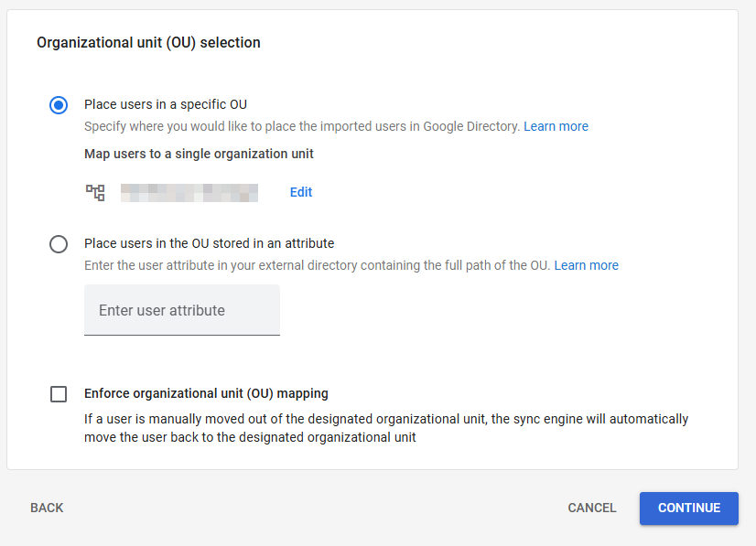Click the Enter user attribute field
Image resolution: width=756 pixels, height=546 pixels.
click(x=182, y=310)
